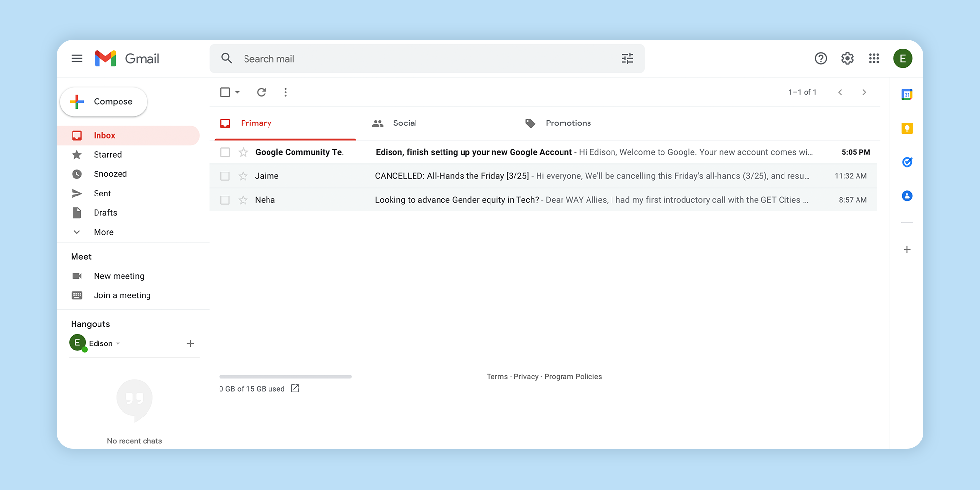Click the 1–1 of 1 counter
This screenshot has width=980, height=490.
tap(803, 92)
